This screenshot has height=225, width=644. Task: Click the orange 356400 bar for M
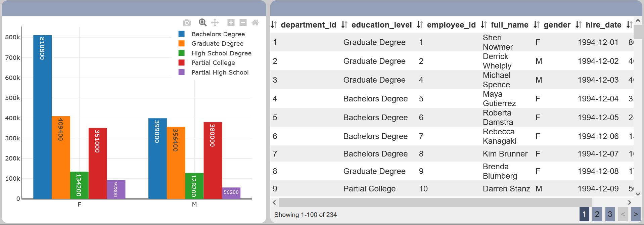176,163
